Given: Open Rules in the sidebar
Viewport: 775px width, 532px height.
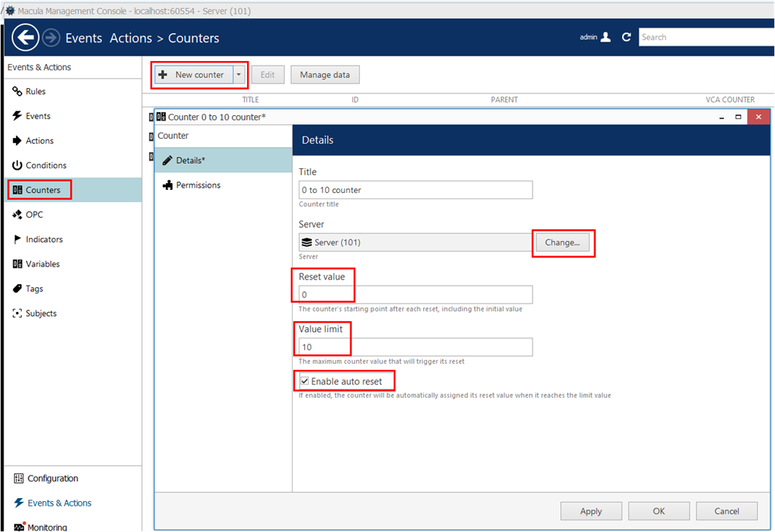Looking at the screenshot, I should [x=35, y=91].
